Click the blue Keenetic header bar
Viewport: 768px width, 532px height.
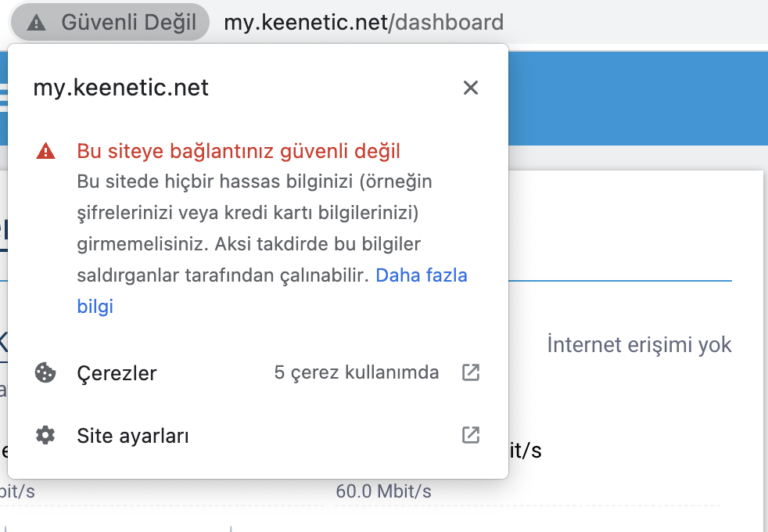[637, 98]
